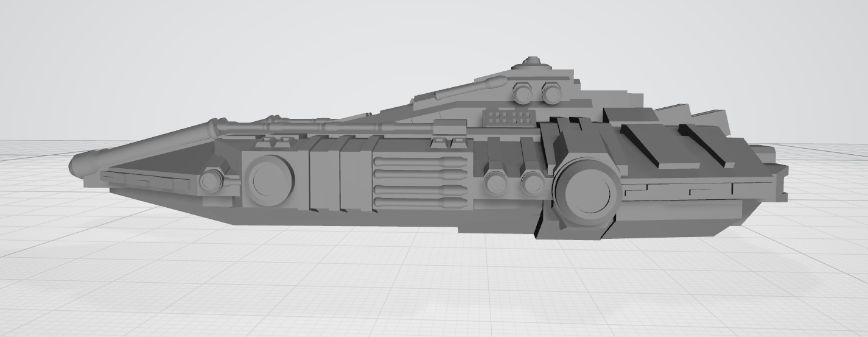Click the empty grid floor below the ship
The height and width of the screenshot is (337, 868).
coord(426,286)
